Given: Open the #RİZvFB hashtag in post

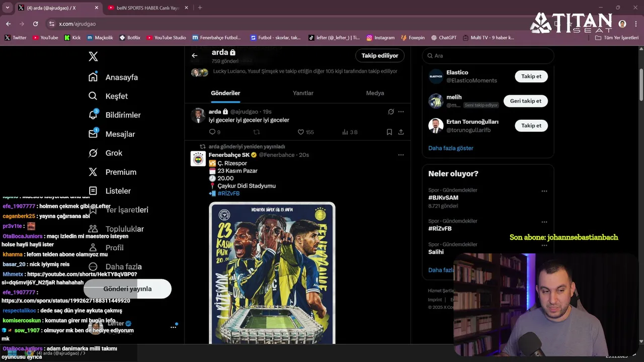Looking at the screenshot, I should (228, 193).
